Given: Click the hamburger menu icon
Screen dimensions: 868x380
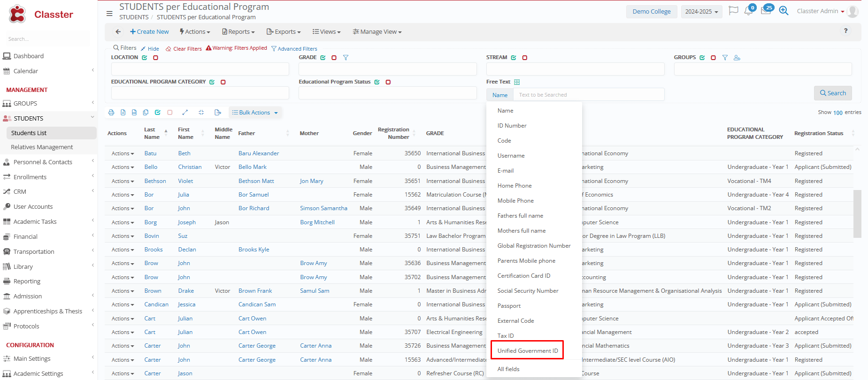Looking at the screenshot, I should [109, 14].
